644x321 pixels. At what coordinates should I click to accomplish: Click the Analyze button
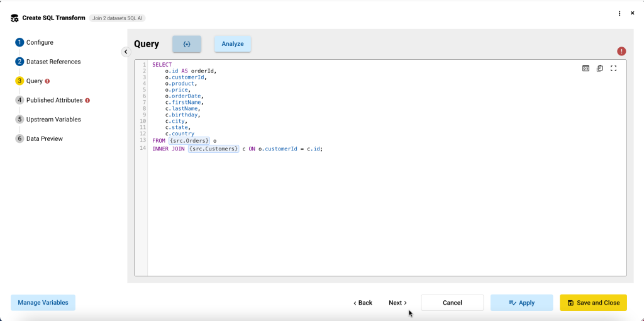click(x=232, y=44)
